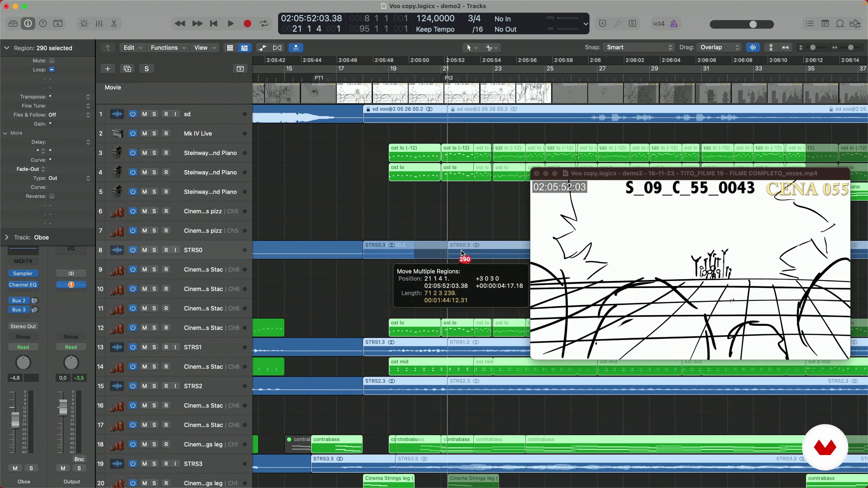Toggle Show Flex button
Screen dimensions: 868x488
(x=277, y=48)
